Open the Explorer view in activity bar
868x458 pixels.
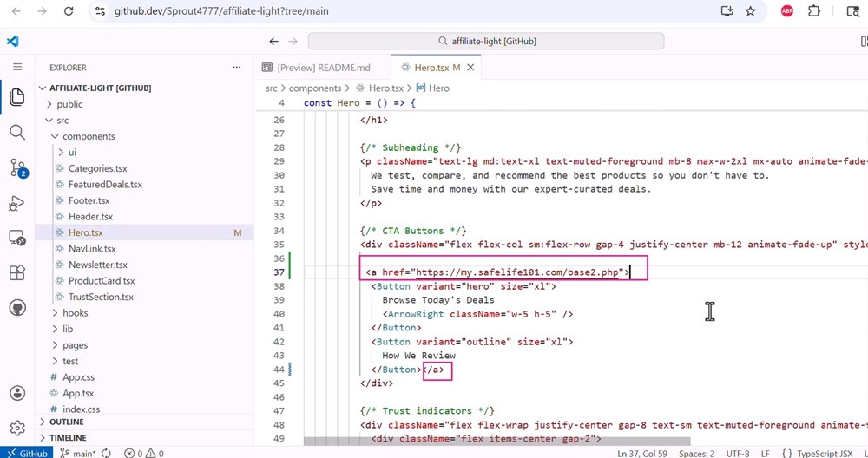[17, 97]
